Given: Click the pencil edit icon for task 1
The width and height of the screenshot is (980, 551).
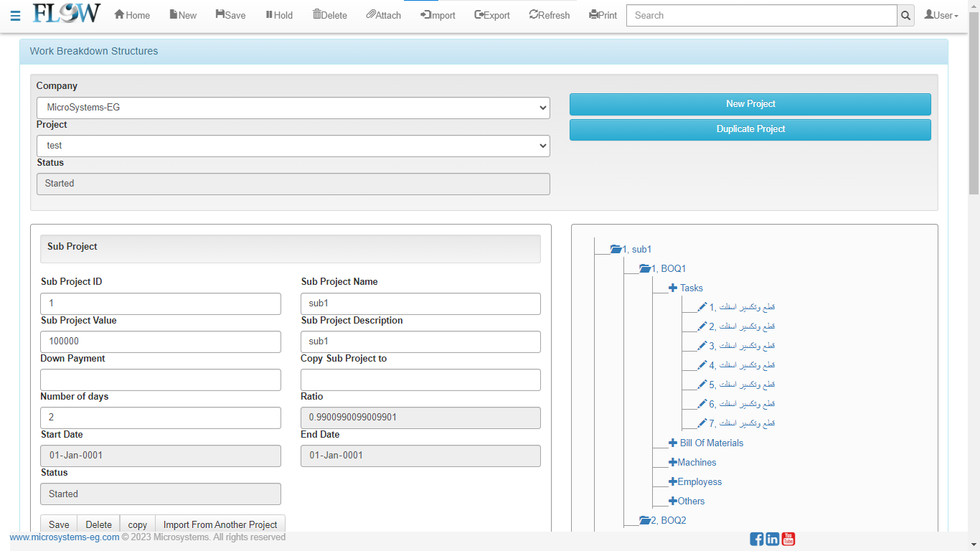Looking at the screenshot, I should [702, 307].
